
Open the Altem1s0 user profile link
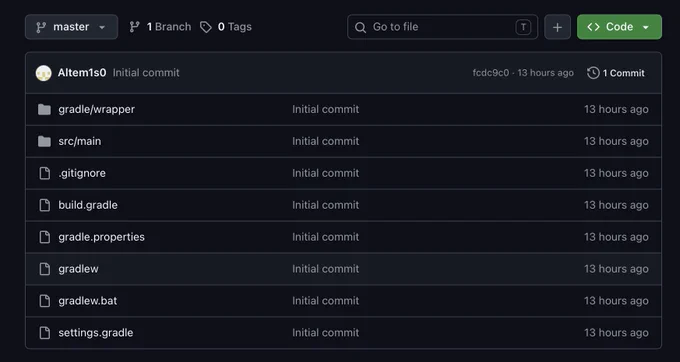(x=82, y=73)
